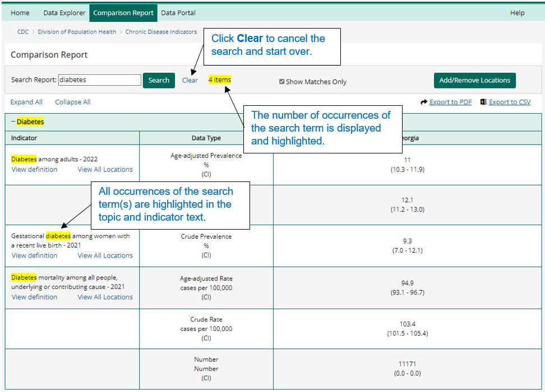
Task: Open Add/Remove Locations
Action: click(x=474, y=80)
